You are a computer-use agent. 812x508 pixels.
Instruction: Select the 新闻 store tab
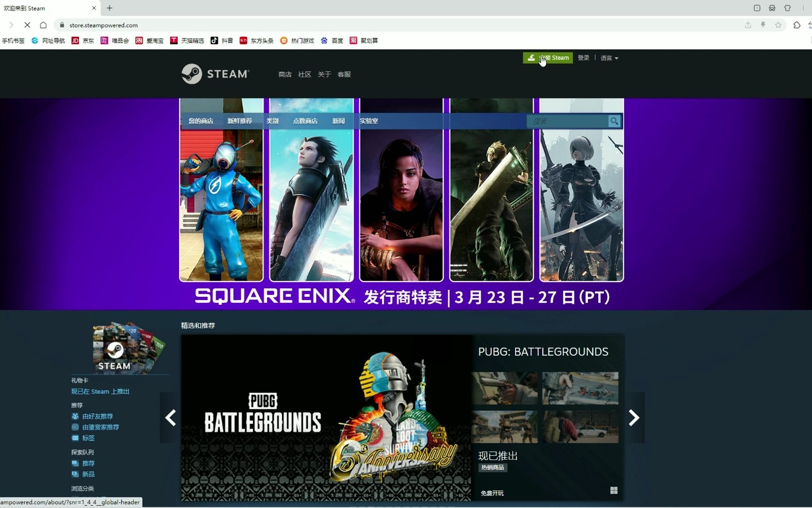click(338, 121)
